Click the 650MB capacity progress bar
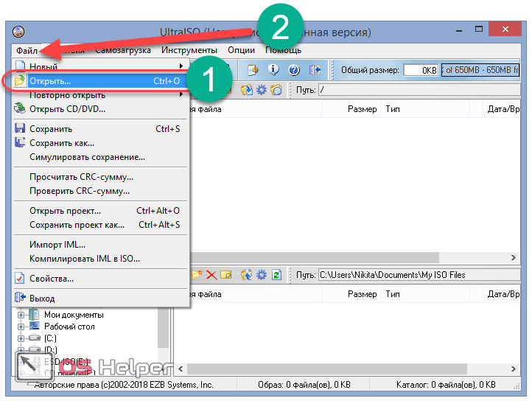 pos(480,70)
